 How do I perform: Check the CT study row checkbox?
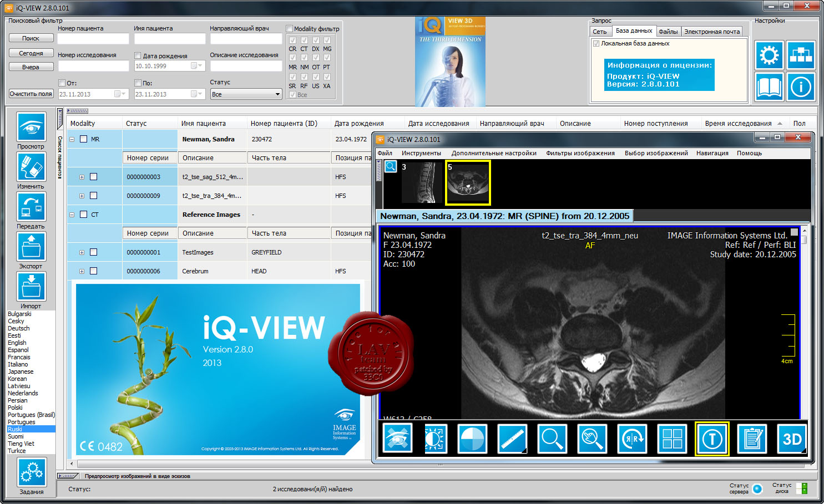[x=83, y=215]
